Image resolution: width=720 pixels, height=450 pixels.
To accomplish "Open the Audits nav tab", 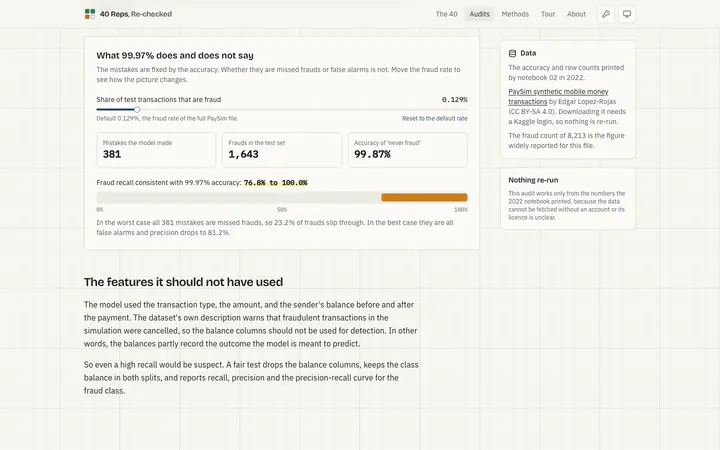I will tap(479, 14).
